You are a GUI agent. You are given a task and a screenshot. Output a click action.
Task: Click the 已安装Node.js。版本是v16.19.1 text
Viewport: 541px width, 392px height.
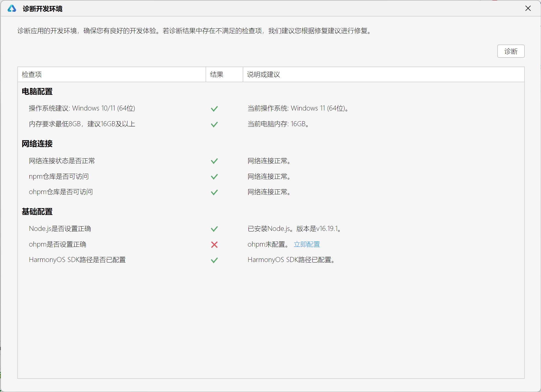[294, 229]
